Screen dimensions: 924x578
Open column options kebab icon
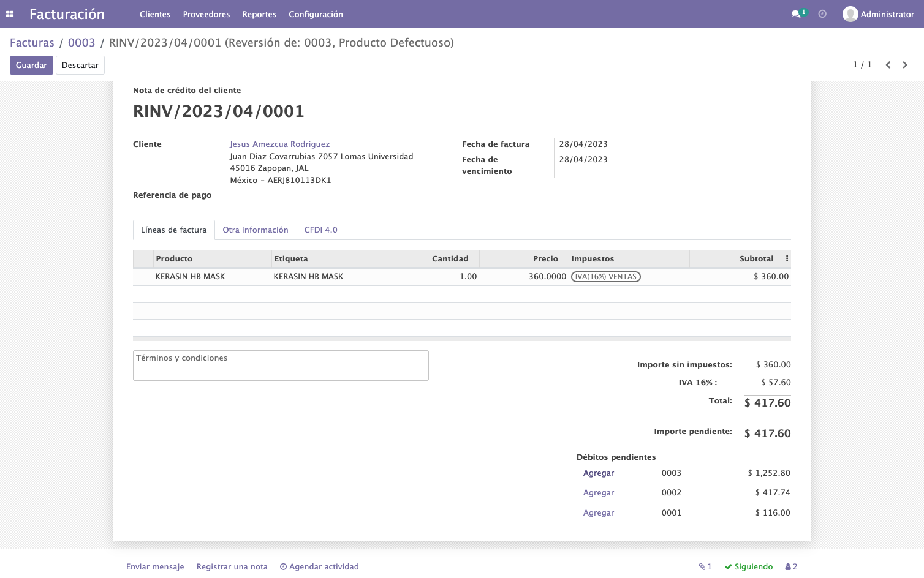(787, 259)
